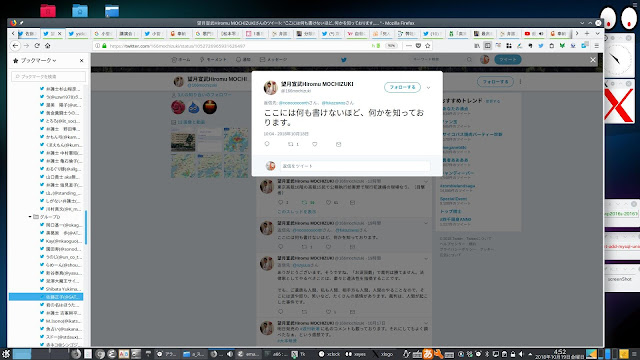Open the blue home folder desktop icon
Screen dimensions: 640x360
(x=80, y=10)
